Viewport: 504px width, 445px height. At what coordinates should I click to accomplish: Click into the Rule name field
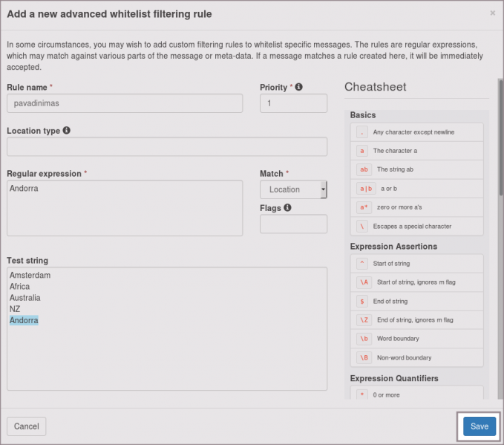click(x=125, y=103)
